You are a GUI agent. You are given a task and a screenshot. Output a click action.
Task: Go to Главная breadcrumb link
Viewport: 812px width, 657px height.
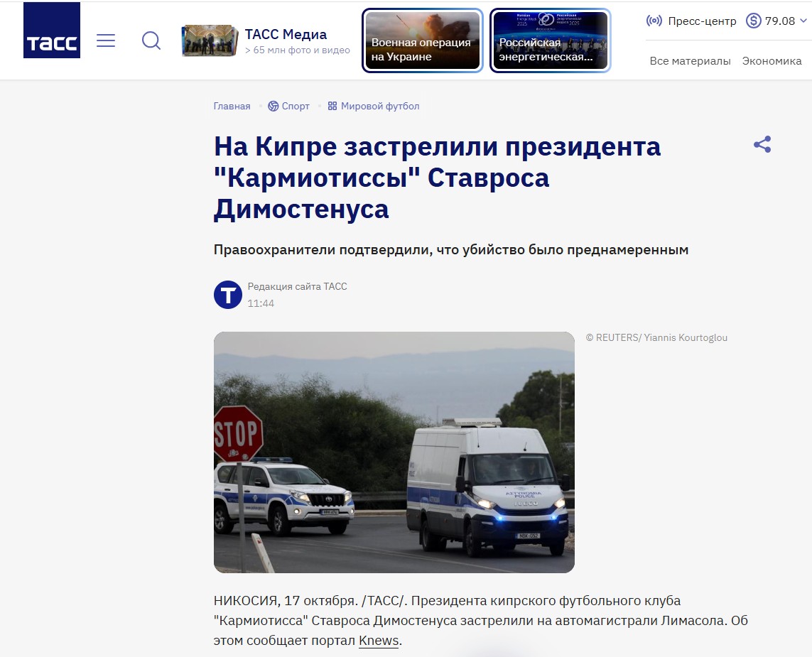232,106
